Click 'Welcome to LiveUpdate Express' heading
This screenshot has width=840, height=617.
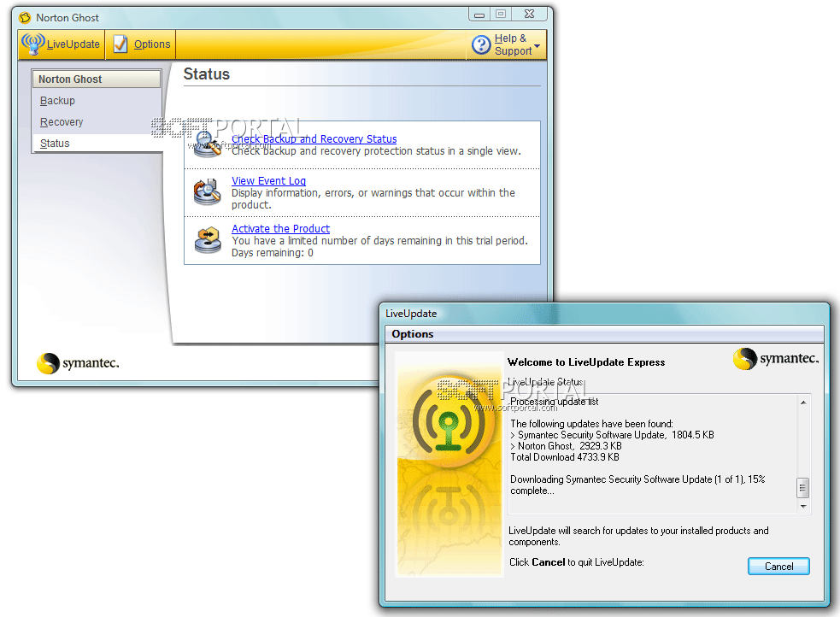coord(586,362)
